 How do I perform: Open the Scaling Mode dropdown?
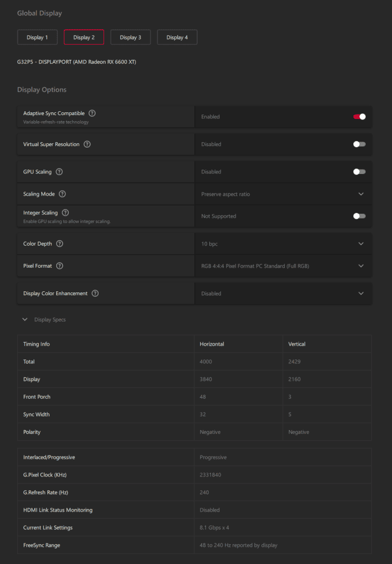click(x=361, y=194)
